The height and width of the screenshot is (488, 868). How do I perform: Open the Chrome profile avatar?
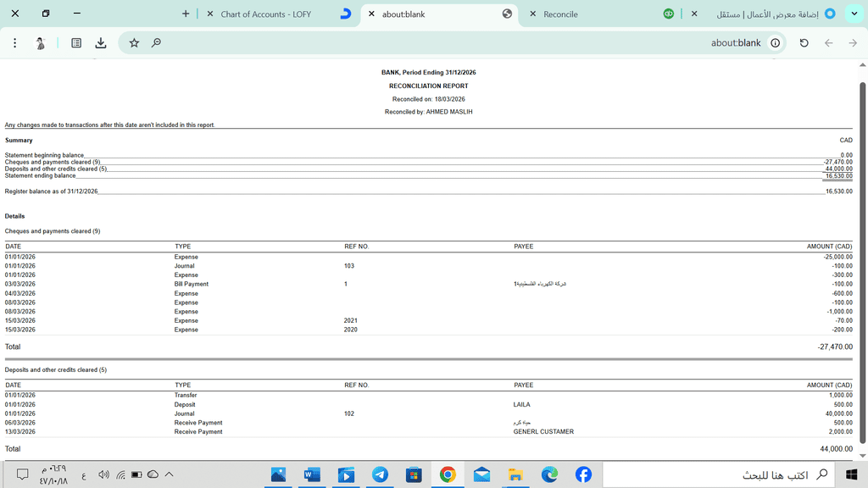[40, 43]
